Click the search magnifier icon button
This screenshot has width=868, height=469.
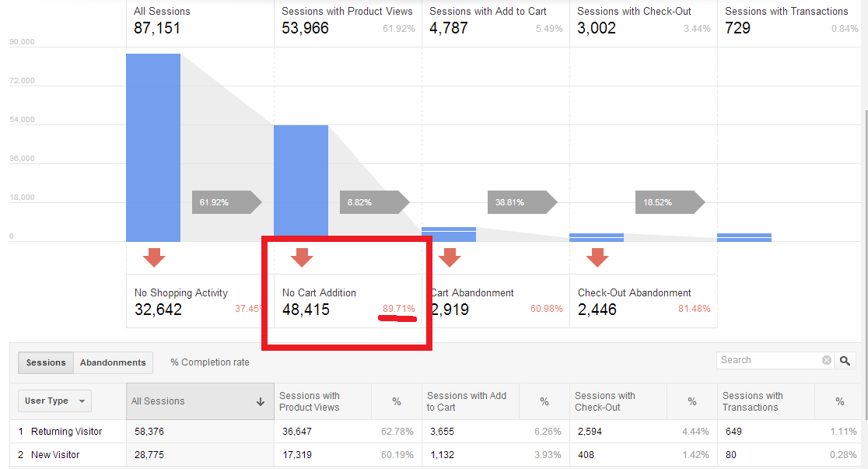click(845, 361)
